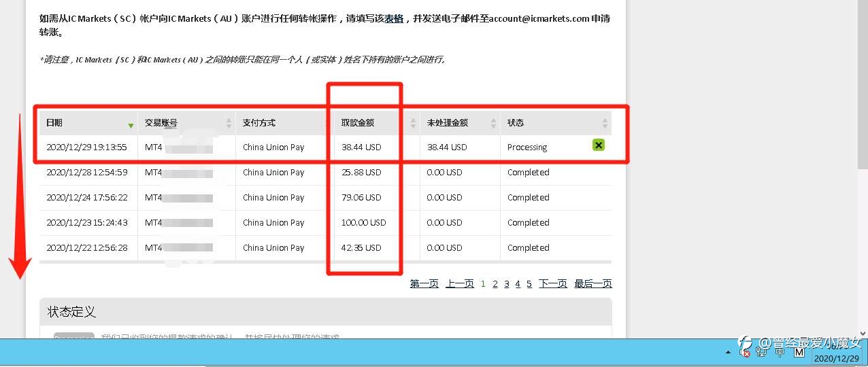The height and width of the screenshot is (367, 868).
Task: Select date cell 2020/12/24 17:56:22
Action: [86, 198]
